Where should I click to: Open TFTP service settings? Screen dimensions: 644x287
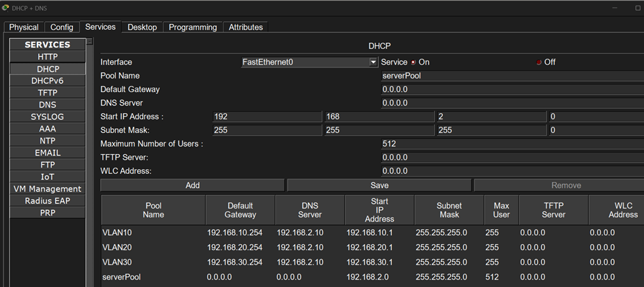coord(48,93)
